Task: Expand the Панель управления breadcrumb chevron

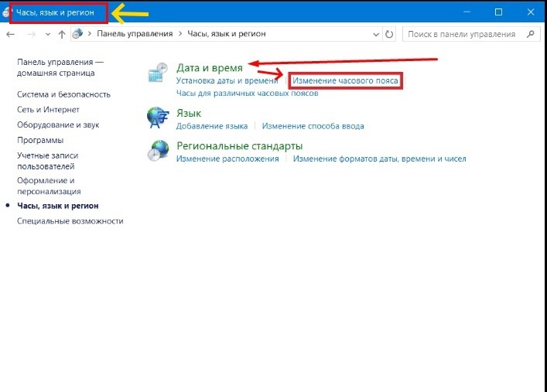Action: [x=90, y=35]
